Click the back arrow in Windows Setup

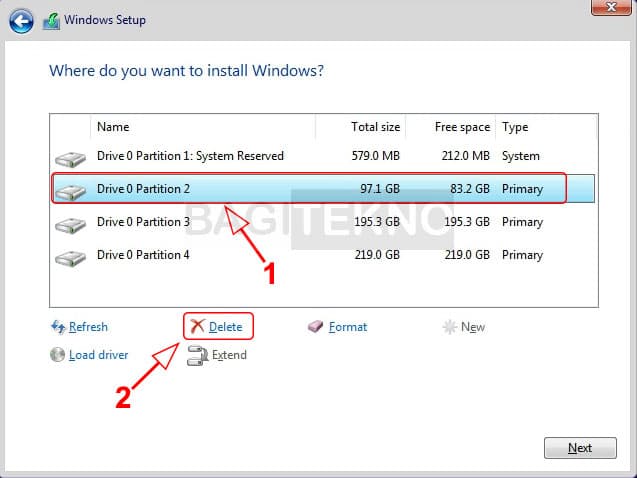22,20
